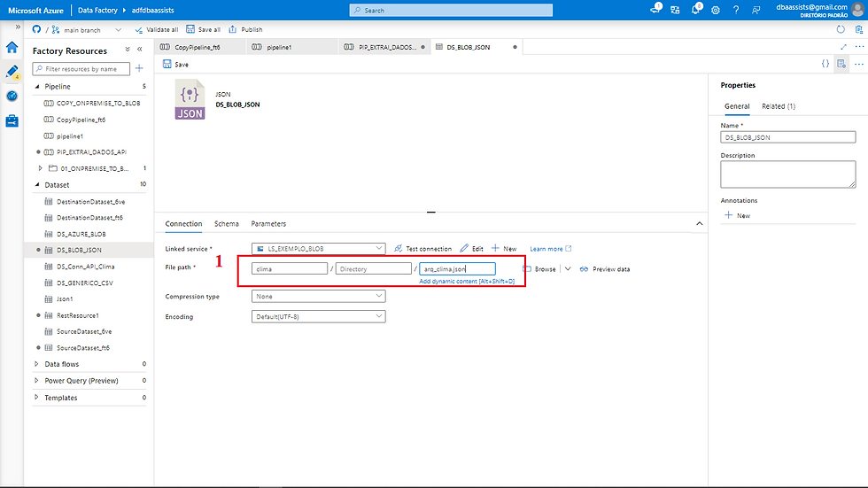
Task: Expand Power Query (Preview) section
Action: [36, 381]
